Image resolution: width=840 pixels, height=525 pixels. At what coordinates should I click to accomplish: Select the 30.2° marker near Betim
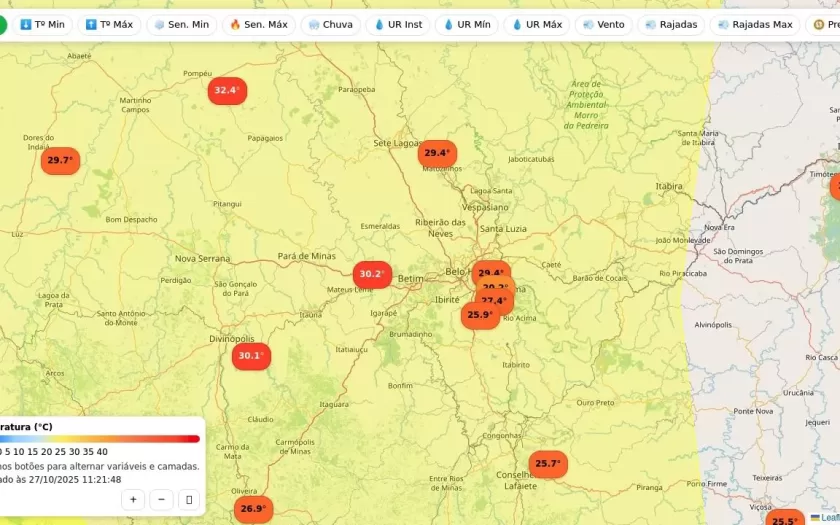372,274
